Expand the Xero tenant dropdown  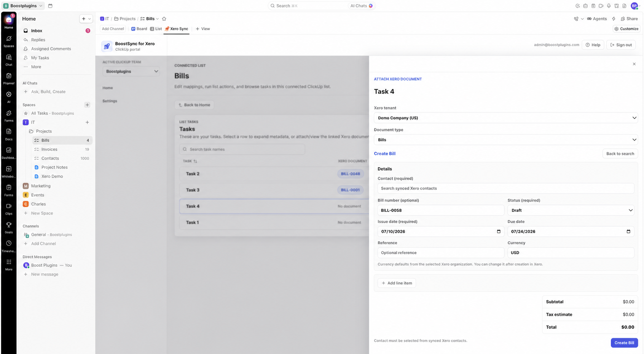click(x=506, y=118)
